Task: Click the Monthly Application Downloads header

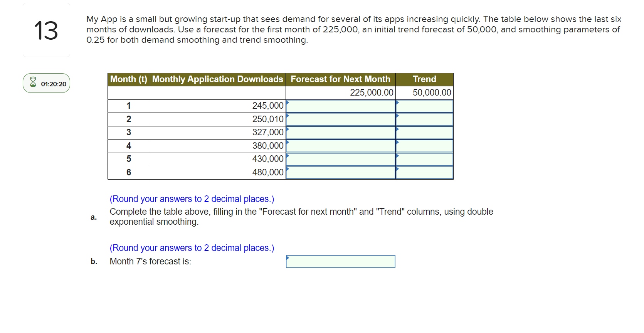Action: pos(218,79)
